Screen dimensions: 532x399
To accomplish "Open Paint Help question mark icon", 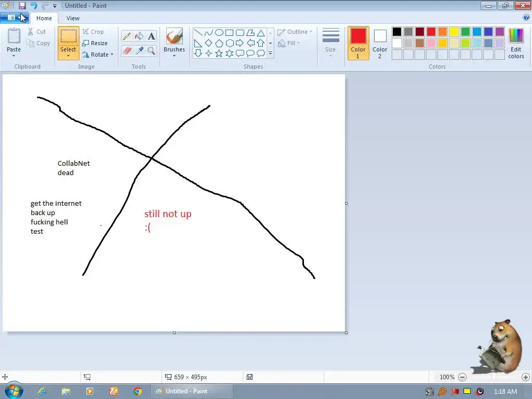I will click(x=526, y=17).
